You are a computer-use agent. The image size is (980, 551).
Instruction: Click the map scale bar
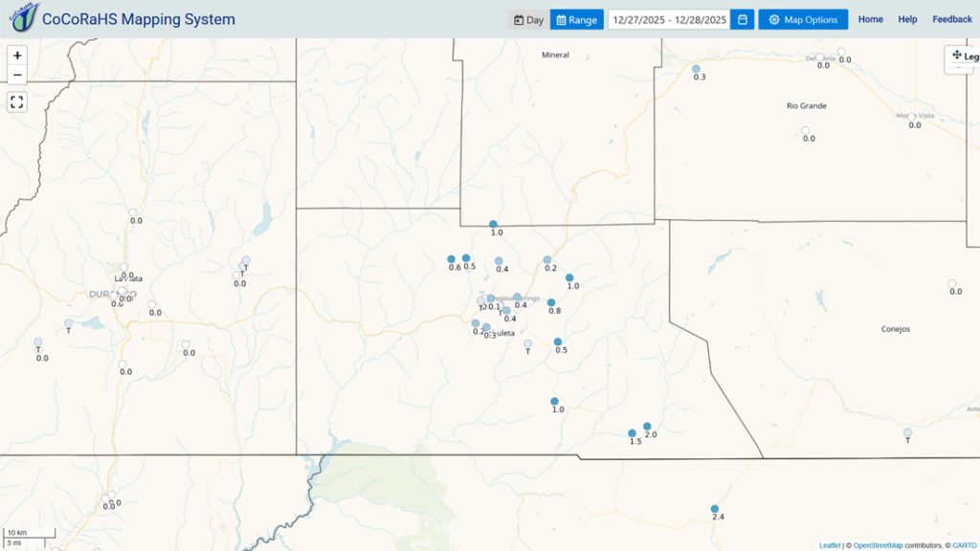coord(30,538)
